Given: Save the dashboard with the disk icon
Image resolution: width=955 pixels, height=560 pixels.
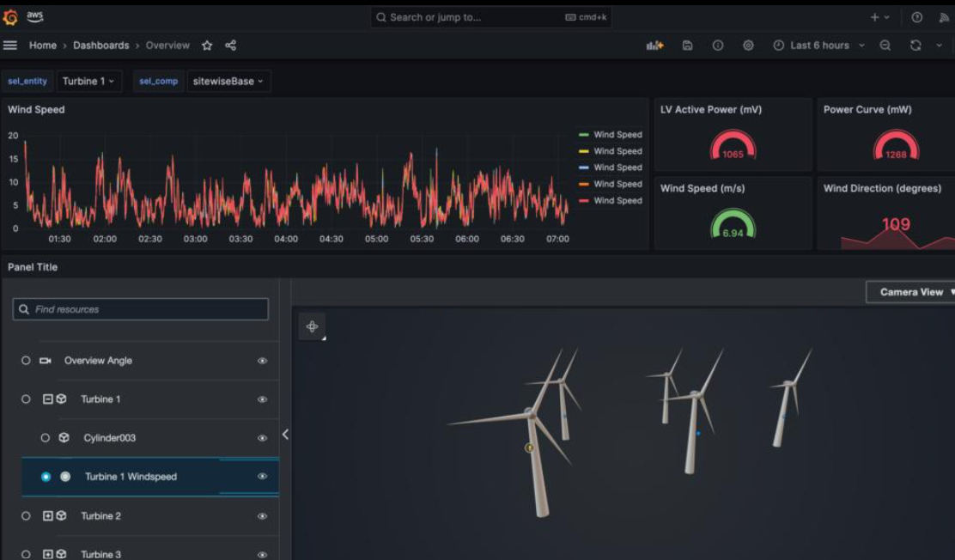Looking at the screenshot, I should point(687,46).
